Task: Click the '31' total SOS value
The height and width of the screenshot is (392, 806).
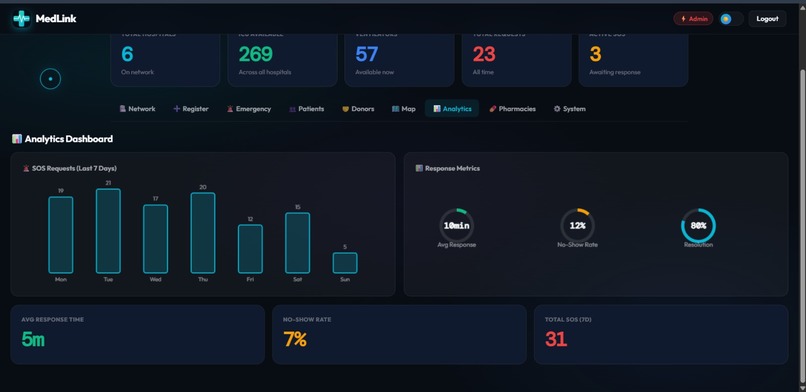Action: [x=556, y=339]
